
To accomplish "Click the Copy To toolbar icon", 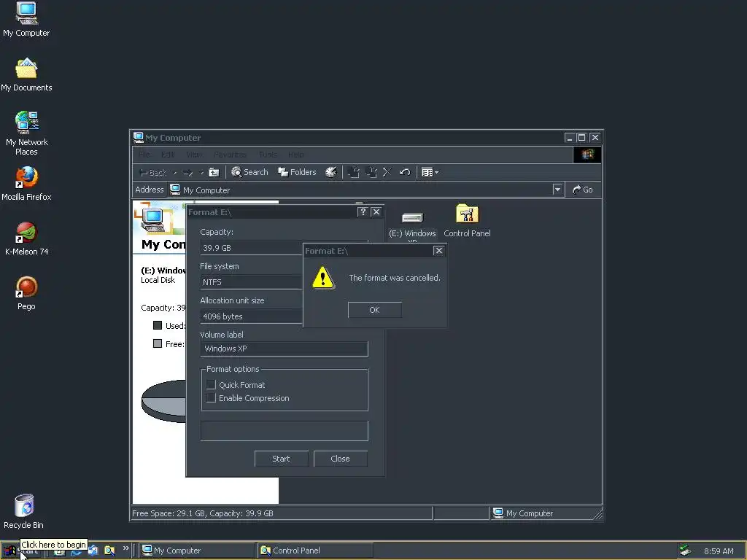I will (371, 172).
